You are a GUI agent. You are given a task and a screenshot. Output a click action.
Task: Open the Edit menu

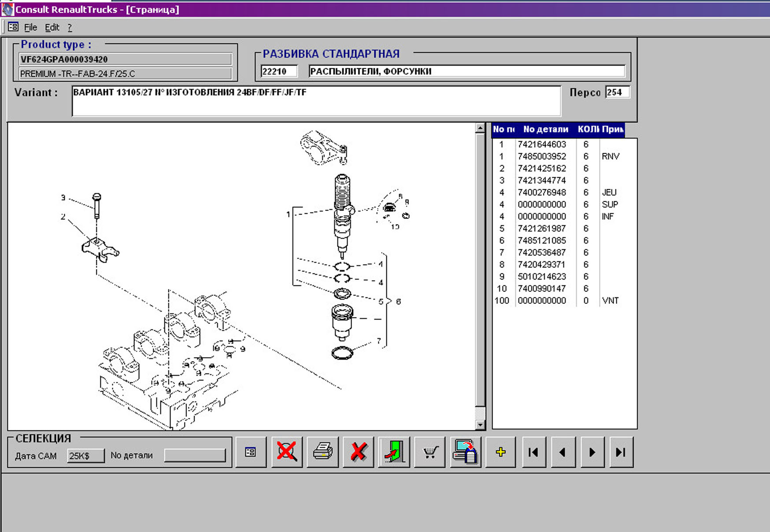(52, 27)
